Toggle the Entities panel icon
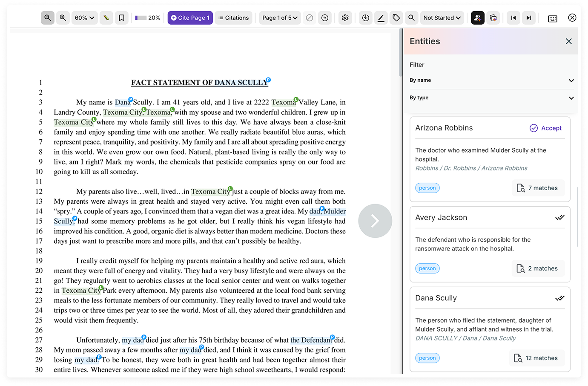 click(x=478, y=18)
